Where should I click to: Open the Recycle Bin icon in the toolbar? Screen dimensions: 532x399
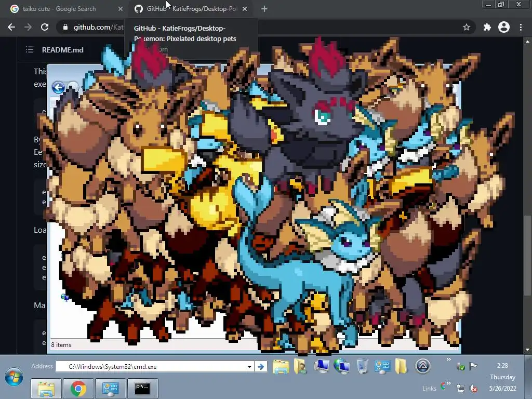(362, 366)
